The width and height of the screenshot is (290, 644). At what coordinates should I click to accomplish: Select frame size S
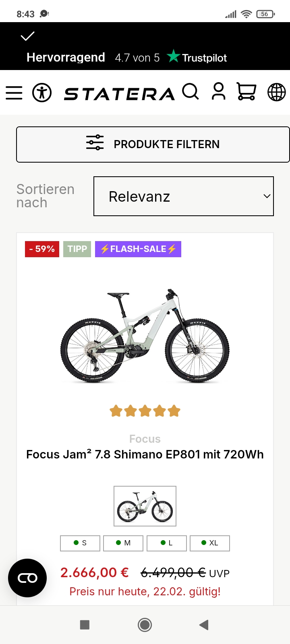(x=80, y=543)
